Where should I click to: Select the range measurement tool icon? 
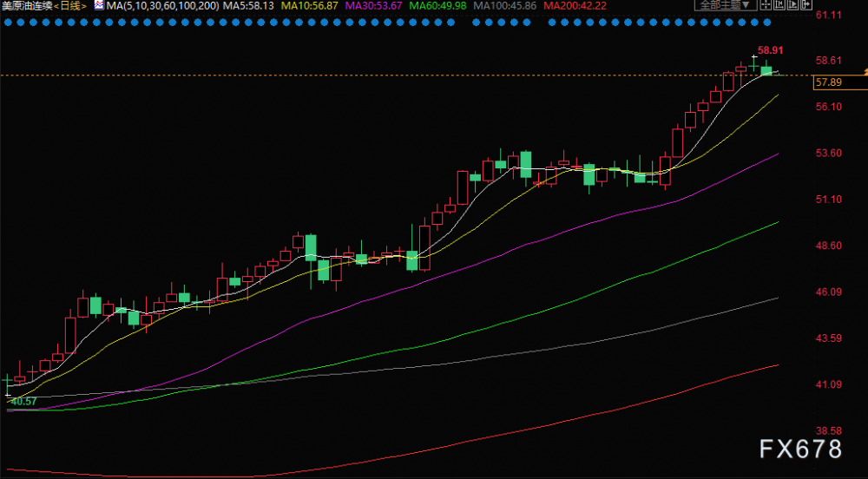[779, 4]
